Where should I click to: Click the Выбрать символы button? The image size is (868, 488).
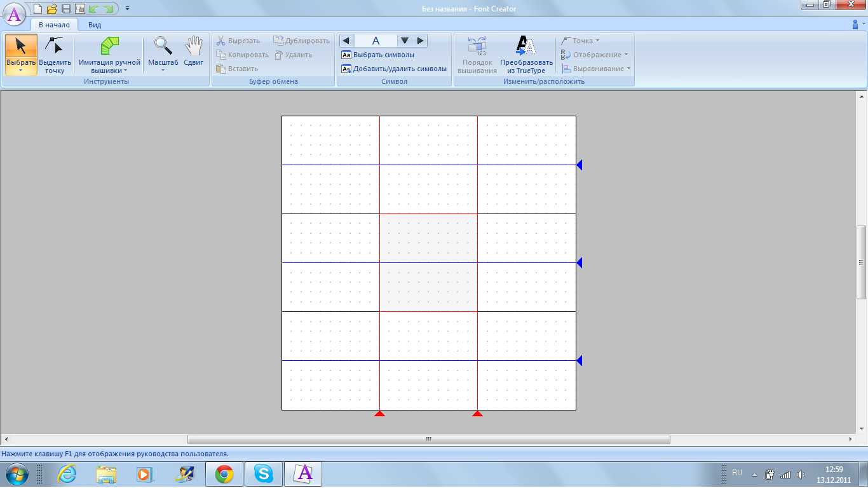coord(378,55)
